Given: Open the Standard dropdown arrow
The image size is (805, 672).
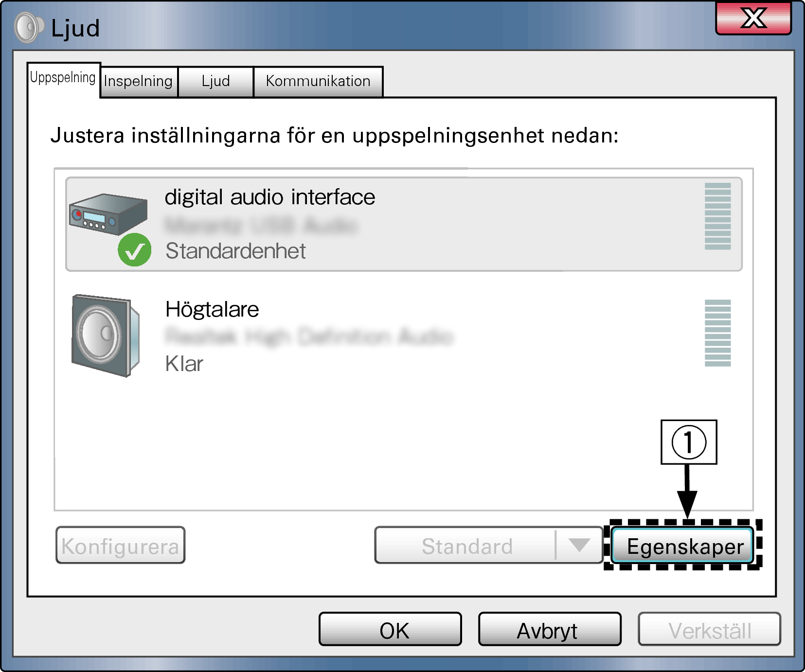Looking at the screenshot, I should (579, 545).
